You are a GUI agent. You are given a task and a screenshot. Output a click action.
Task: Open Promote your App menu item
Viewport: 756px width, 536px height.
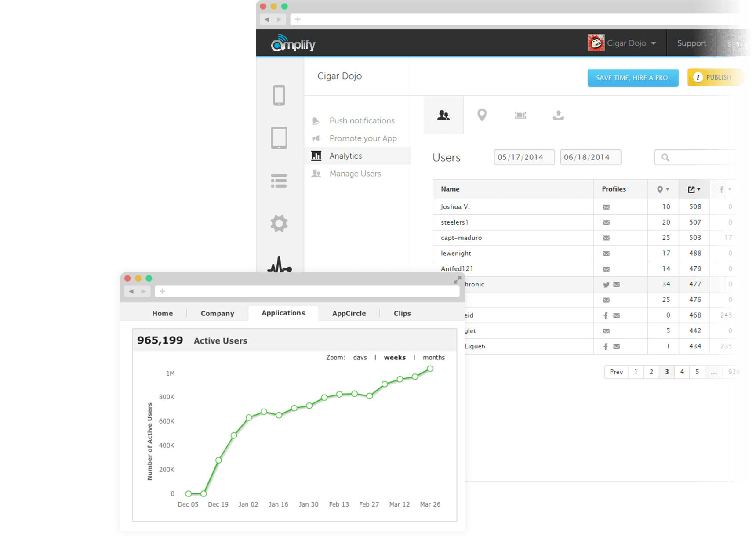357,138
